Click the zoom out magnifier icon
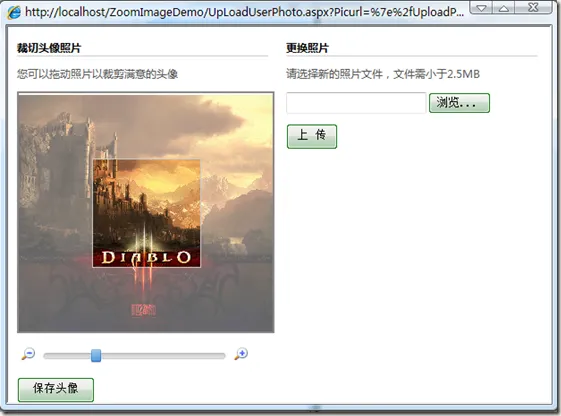The width and height of the screenshot is (561, 416). pos(28,354)
